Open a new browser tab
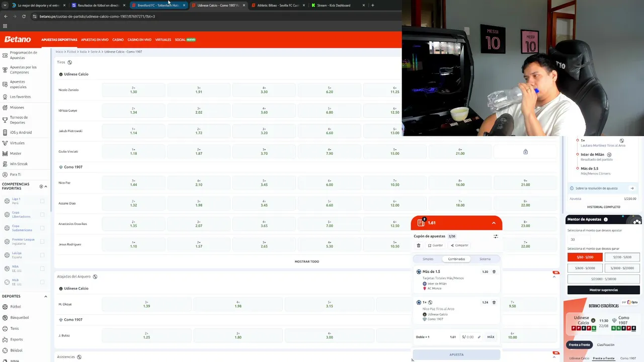644x362 pixels. coord(372,5)
